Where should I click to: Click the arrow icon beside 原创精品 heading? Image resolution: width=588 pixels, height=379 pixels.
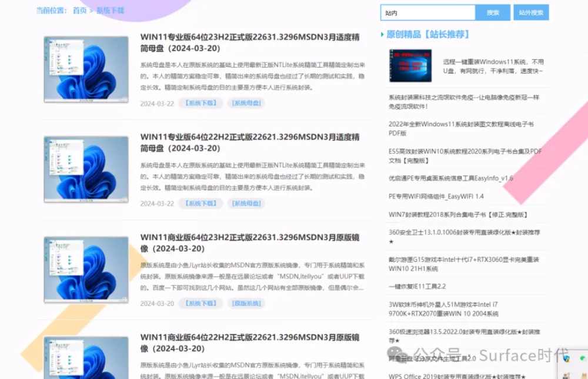pyautogui.click(x=383, y=35)
